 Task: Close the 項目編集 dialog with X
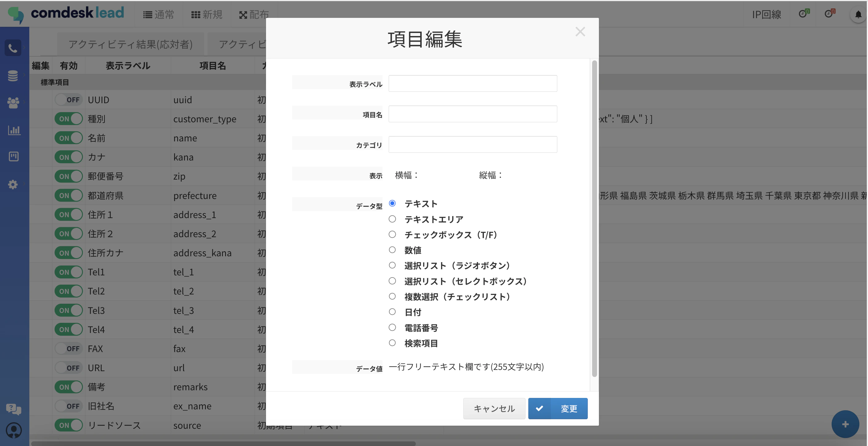click(580, 32)
